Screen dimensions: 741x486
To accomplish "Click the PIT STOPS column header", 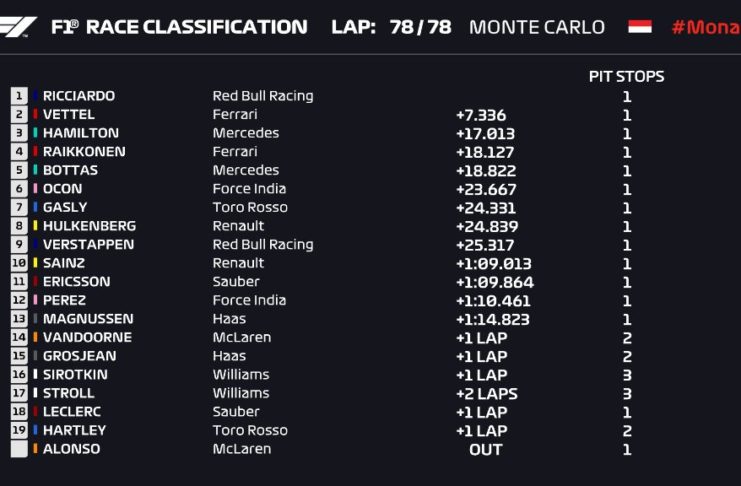I will [x=626, y=76].
